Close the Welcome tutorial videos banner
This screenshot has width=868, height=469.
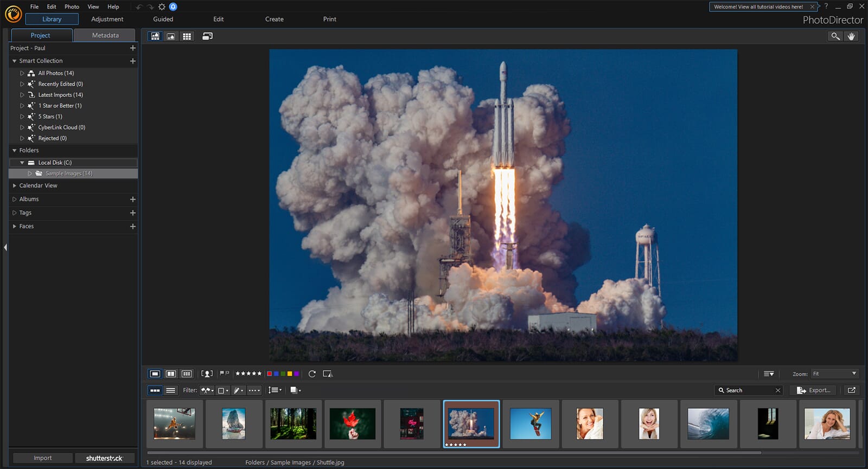click(x=812, y=7)
